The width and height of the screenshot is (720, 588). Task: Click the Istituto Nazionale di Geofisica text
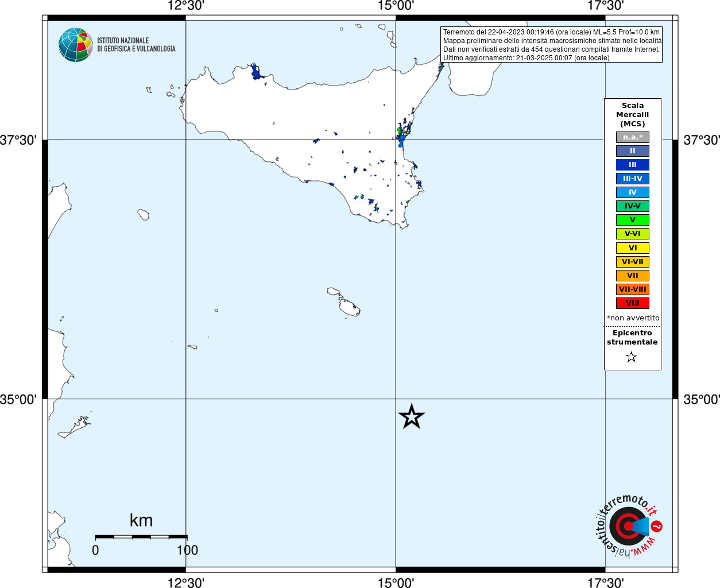[136, 45]
